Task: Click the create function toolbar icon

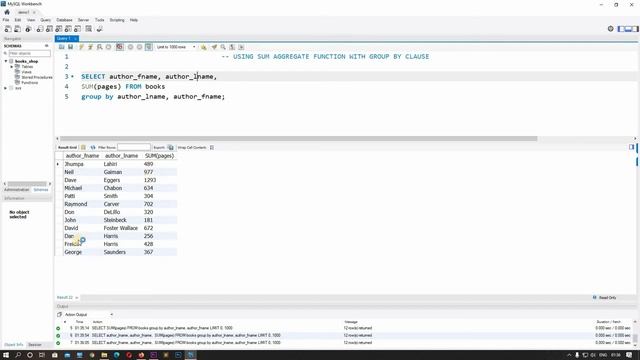Action: click(78, 29)
